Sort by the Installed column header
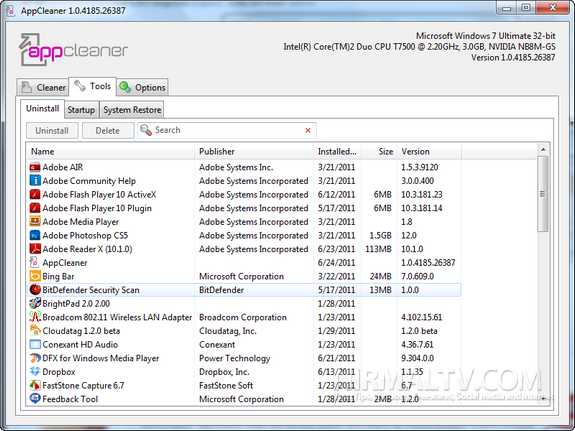575x431 pixels. (337, 151)
